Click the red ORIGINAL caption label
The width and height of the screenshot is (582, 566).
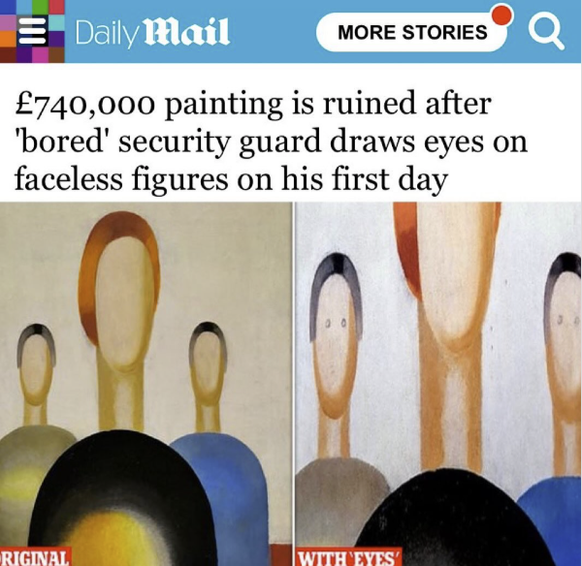click(x=35, y=557)
